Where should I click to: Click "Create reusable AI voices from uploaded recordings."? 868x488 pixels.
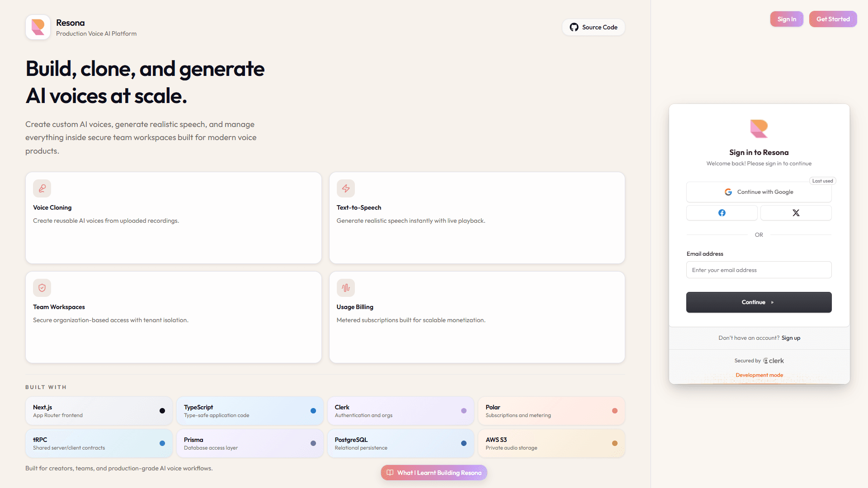106,221
